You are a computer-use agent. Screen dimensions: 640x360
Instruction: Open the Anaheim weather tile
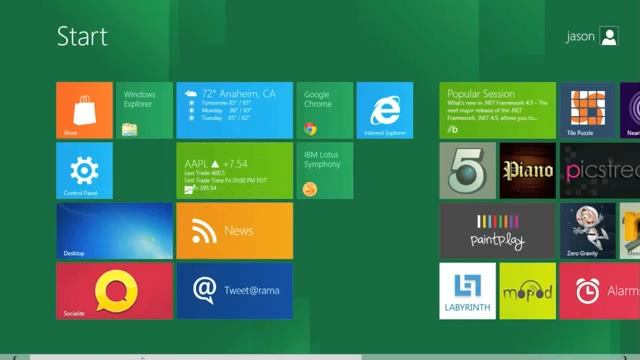click(235, 110)
